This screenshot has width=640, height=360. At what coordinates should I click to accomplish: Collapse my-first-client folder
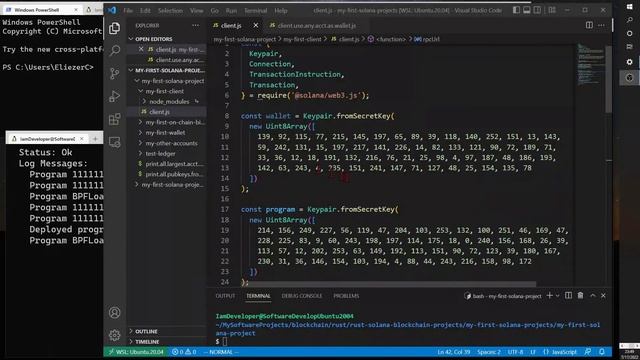pos(167,91)
